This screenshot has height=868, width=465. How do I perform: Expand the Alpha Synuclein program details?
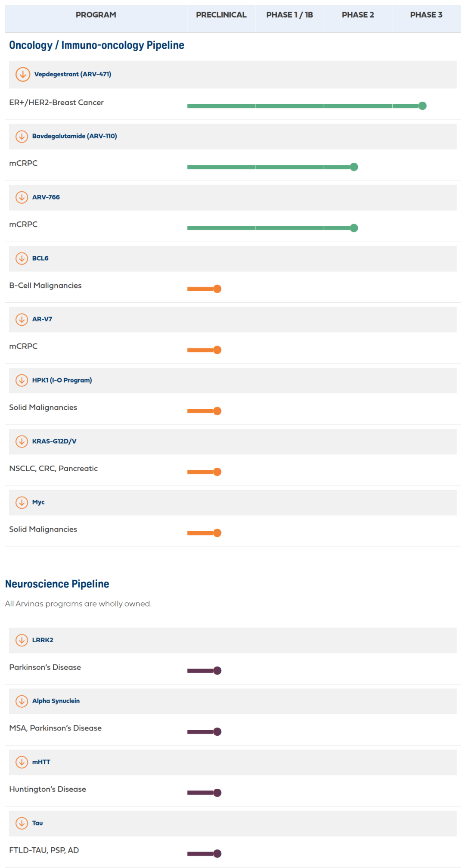tap(22, 701)
